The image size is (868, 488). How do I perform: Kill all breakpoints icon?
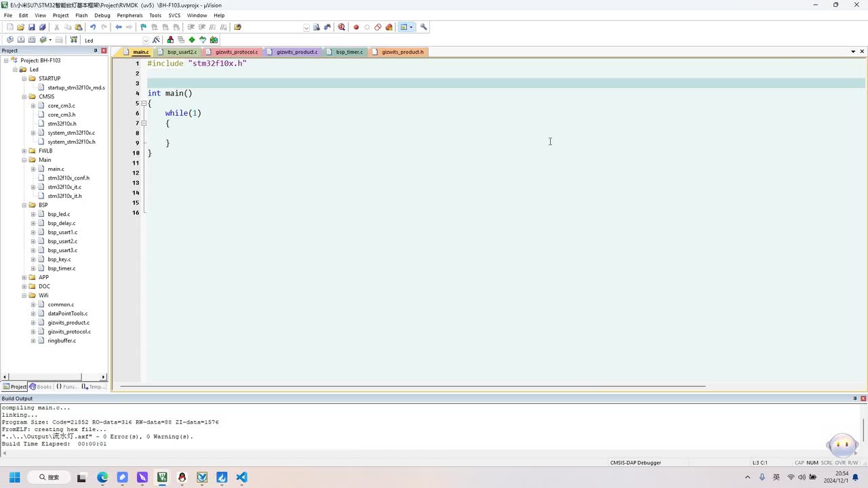point(389,27)
